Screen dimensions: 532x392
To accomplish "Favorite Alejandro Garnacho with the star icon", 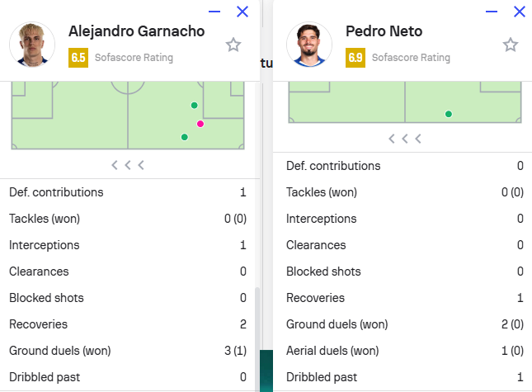I will (233, 45).
